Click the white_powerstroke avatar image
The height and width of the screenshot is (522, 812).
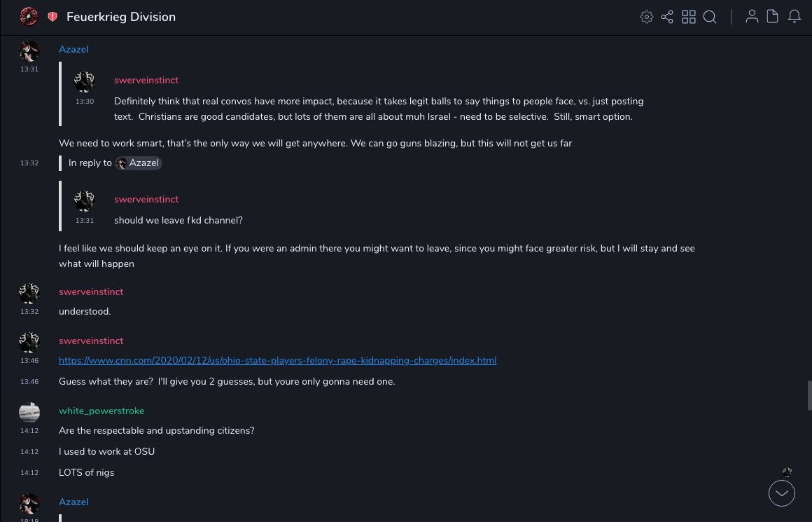tap(29, 412)
